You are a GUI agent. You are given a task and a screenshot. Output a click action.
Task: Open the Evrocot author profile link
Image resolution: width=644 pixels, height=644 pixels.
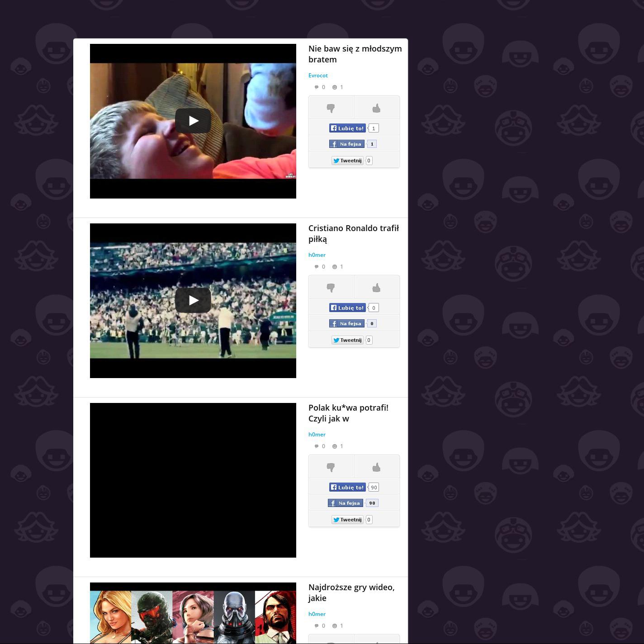point(318,76)
